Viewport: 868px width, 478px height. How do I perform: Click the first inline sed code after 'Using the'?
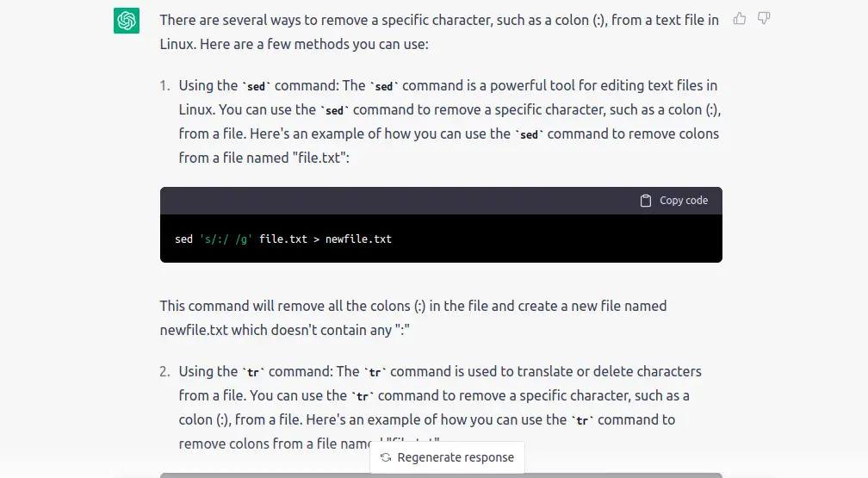pyautogui.click(x=256, y=86)
